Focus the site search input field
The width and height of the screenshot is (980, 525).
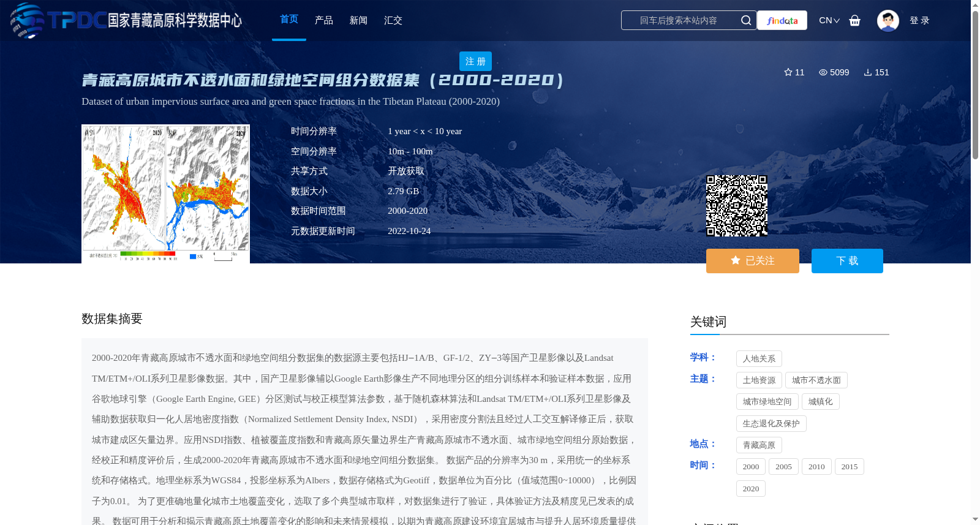tap(679, 20)
